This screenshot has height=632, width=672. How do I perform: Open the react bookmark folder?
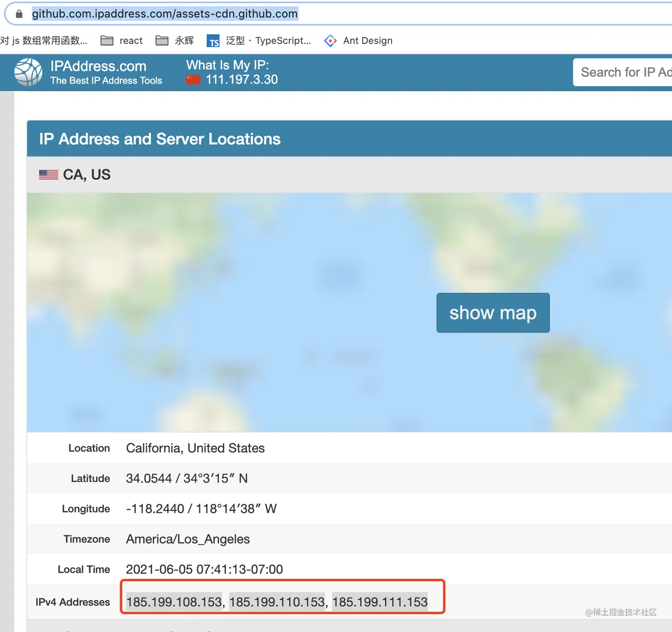[121, 40]
